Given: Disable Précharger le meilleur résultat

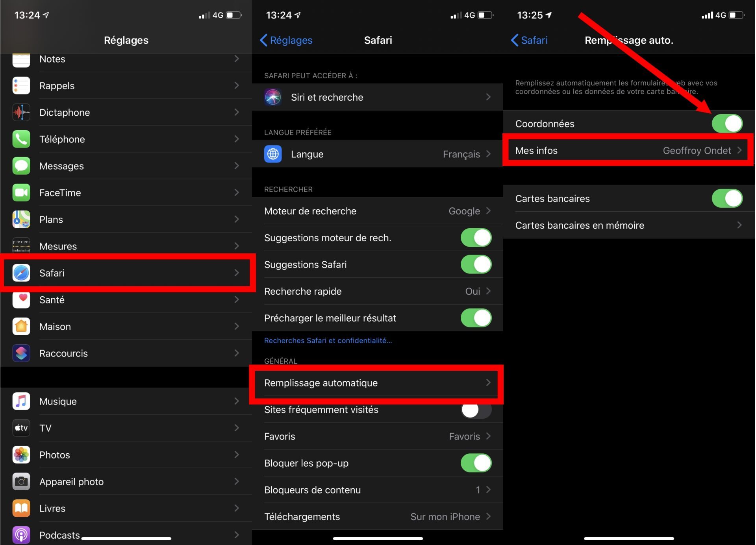Looking at the screenshot, I should (x=476, y=318).
